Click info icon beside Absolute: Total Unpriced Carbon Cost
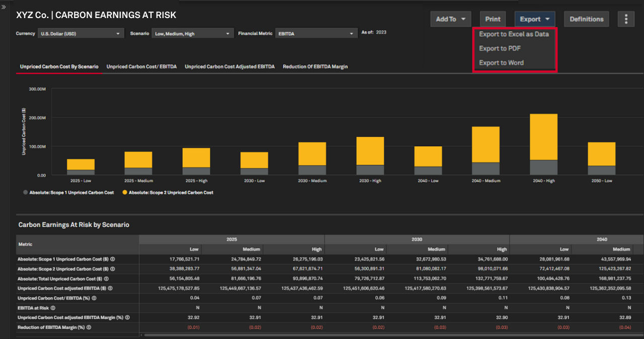 coord(106,279)
